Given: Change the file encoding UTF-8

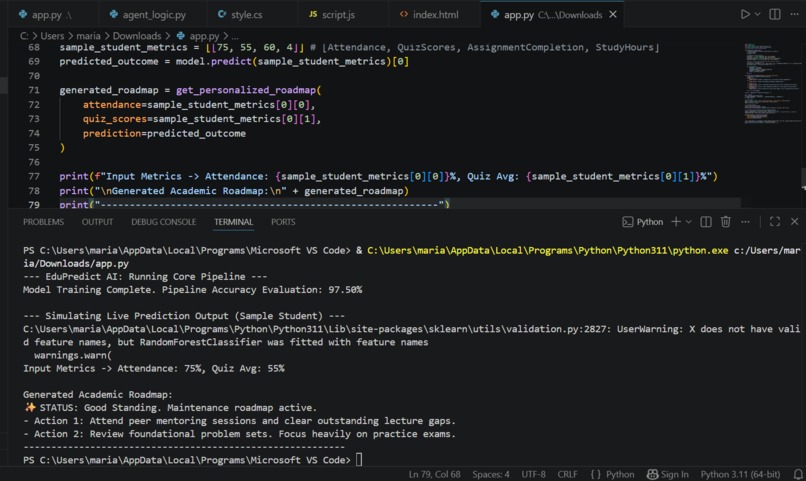Looking at the screenshot, I should (534, 474).
